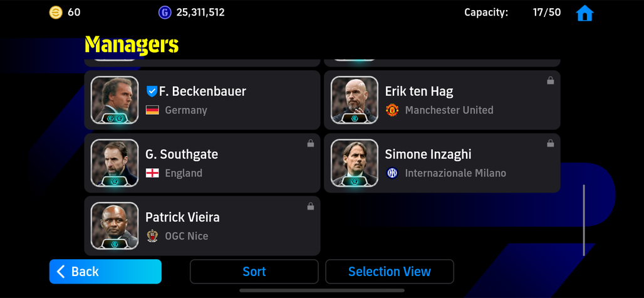This screenshot has width=644, height=298.
Task: Open the Sort options
Action: (x=254, y=271)
